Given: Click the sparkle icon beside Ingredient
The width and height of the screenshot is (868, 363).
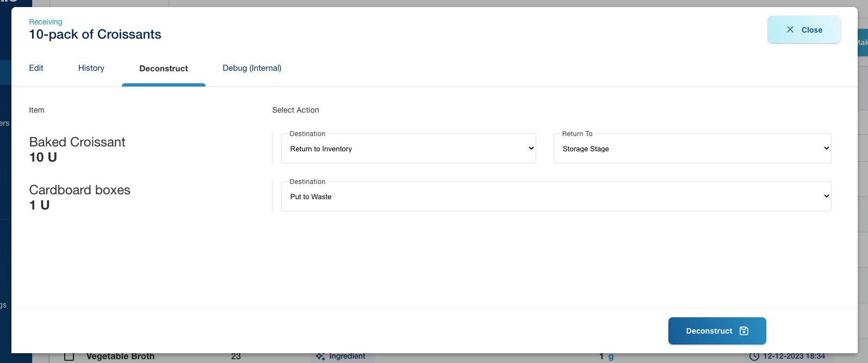Looking at the screenshot, I should 320,356.
